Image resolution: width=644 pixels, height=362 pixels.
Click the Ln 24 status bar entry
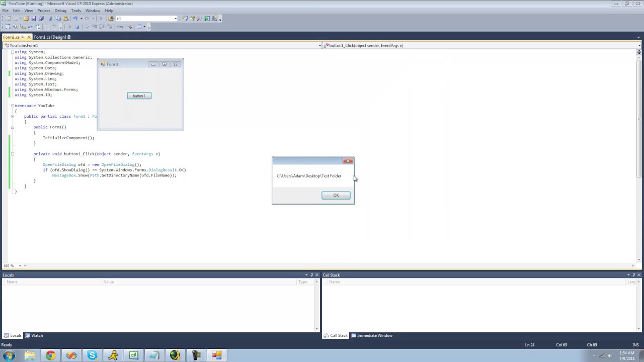(530, 345)
